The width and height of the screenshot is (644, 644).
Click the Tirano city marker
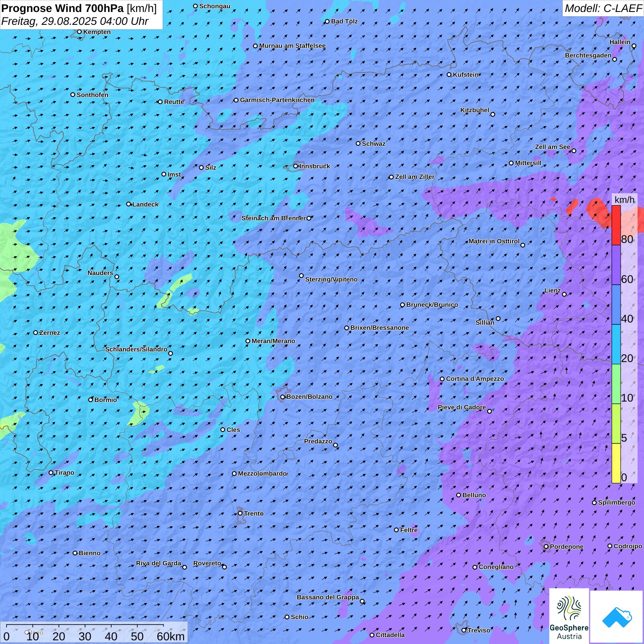click(x=51, y=472)
